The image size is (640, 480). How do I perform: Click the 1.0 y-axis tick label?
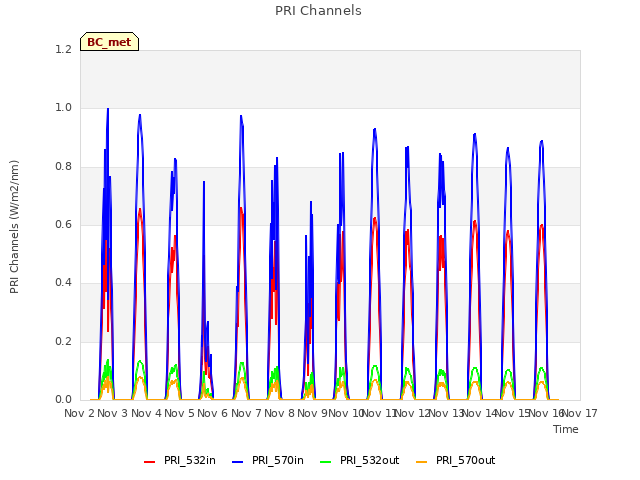63,108
